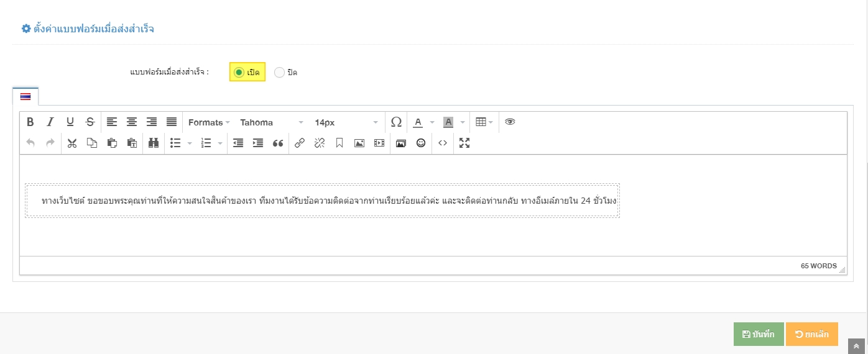Switch to the Thai flag language tab
This screenshot has height=354, width=868.
(25, 96)
